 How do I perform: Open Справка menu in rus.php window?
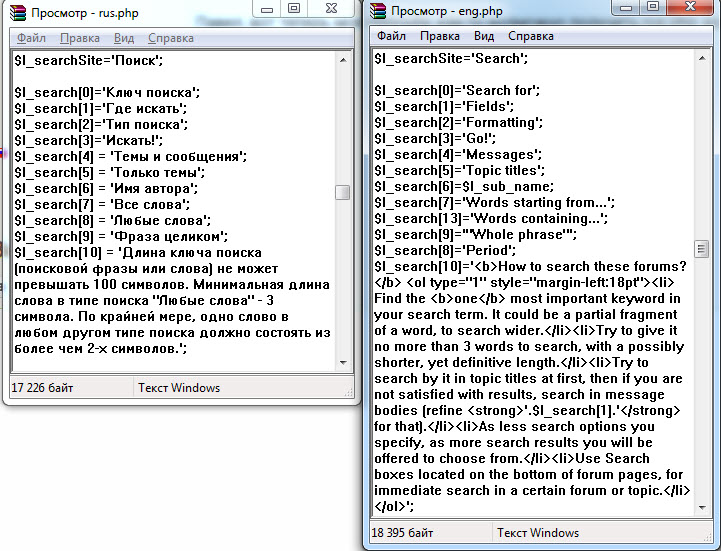tap(171, 38)
